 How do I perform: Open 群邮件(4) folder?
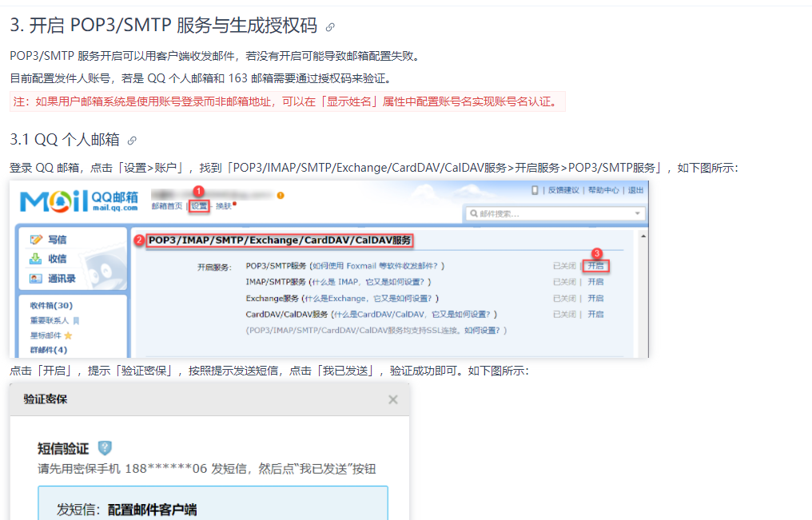pos(49,350)
